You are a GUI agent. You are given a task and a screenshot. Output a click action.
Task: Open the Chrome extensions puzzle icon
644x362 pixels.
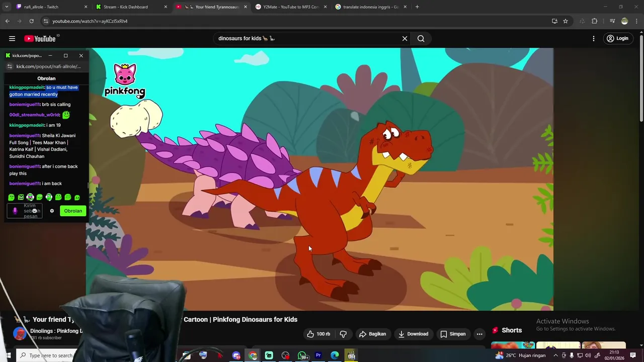595,21
